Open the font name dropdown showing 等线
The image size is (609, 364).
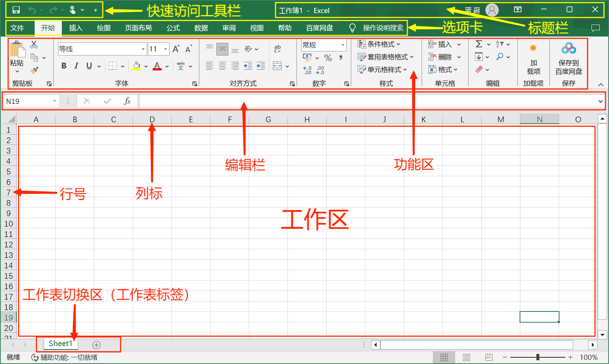pos(143,49)
